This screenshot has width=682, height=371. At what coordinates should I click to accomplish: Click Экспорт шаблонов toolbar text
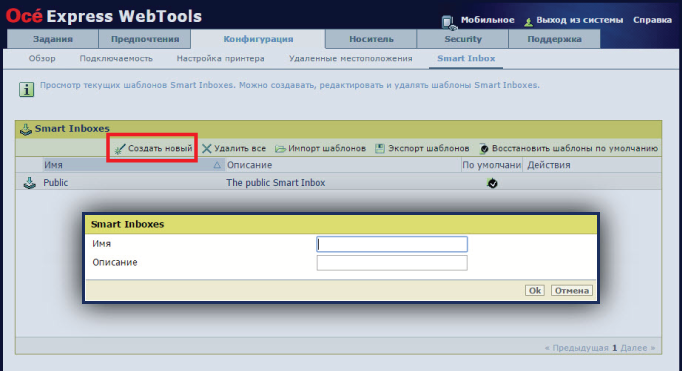click(x=428, y=149)
